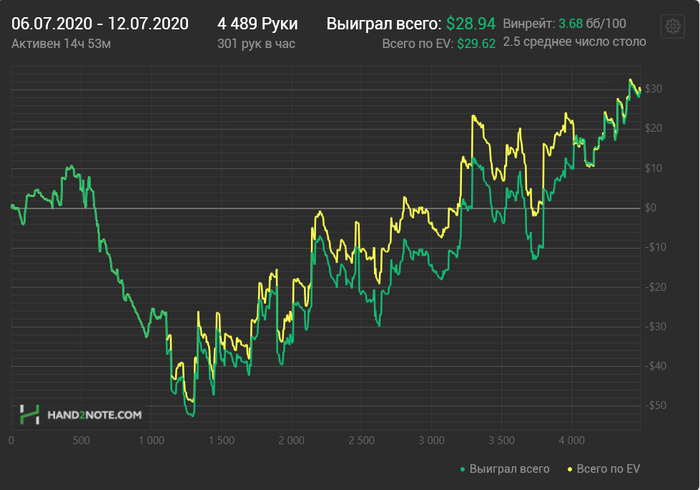The image size is (700, 490).
Task: Click the $0 y-axis label
Action: [650, 208]
